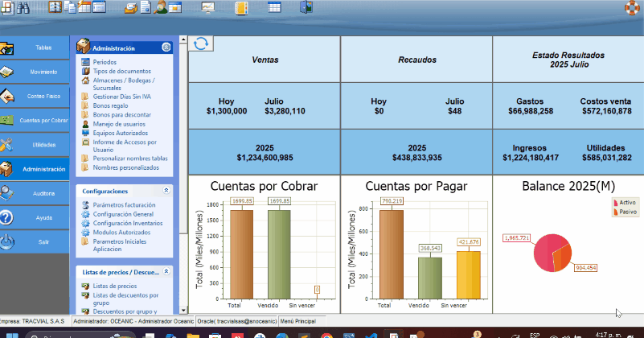Click the Ayuda question mark icon
Image resolution: width=644 pixels, height=338 pixels.
(x=7, y=217)
